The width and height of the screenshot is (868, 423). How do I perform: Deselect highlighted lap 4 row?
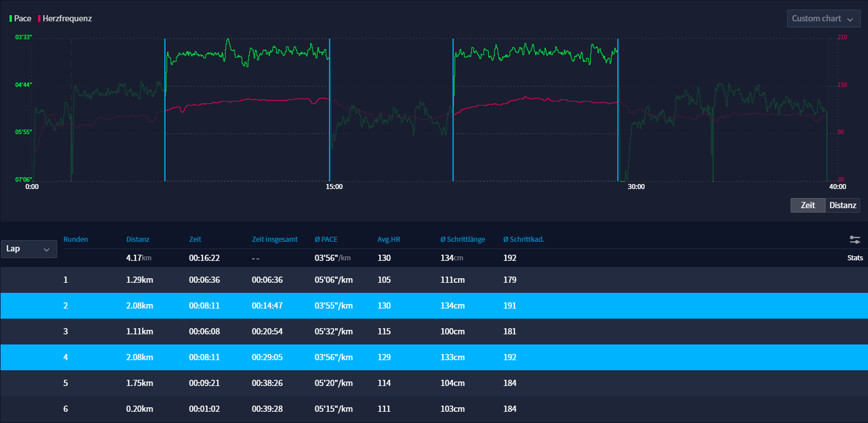[x=434, y=357]
